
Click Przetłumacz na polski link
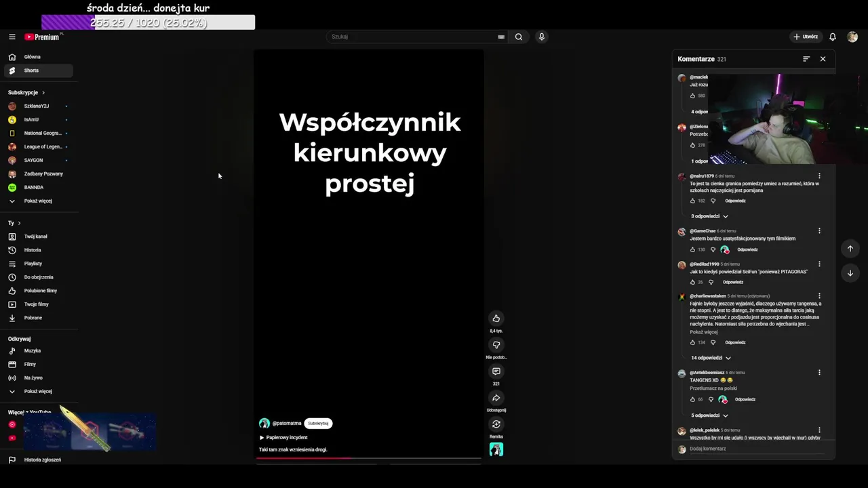click(x=713, y=388)
